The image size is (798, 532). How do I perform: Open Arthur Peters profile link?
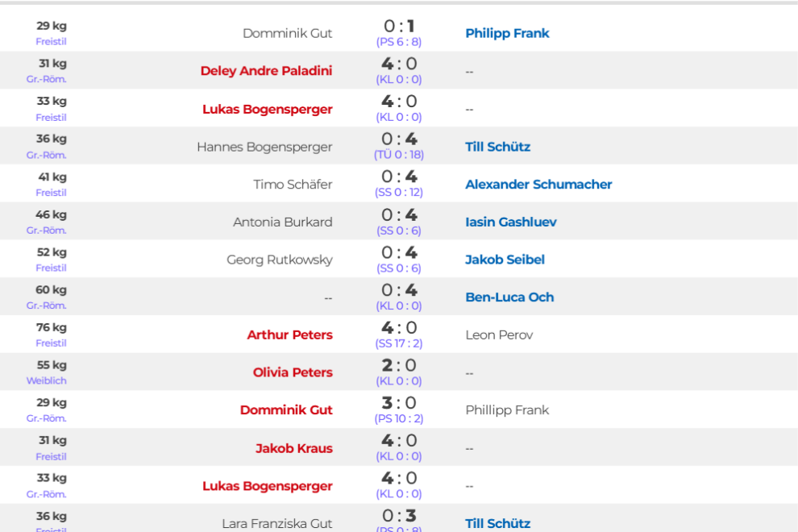tap(289, 335)
